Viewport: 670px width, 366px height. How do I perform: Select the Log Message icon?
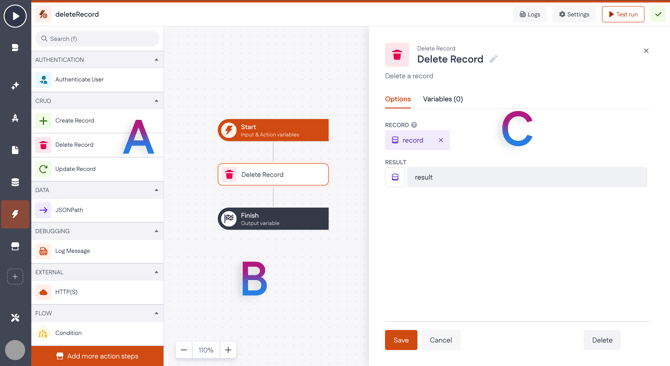(x=43, y=251)
